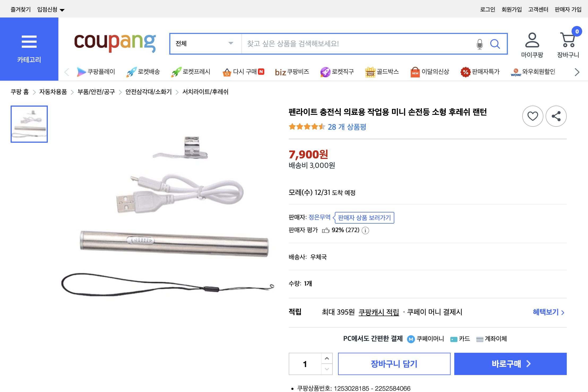
Task: Start a search with the magnifier icon
Action: point(495,44)
